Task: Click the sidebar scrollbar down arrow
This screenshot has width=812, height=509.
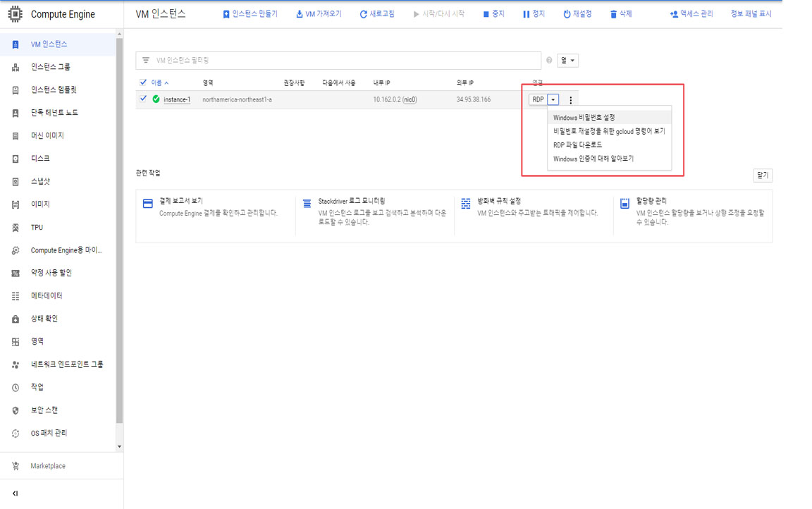Action: [x=120, y=446]
